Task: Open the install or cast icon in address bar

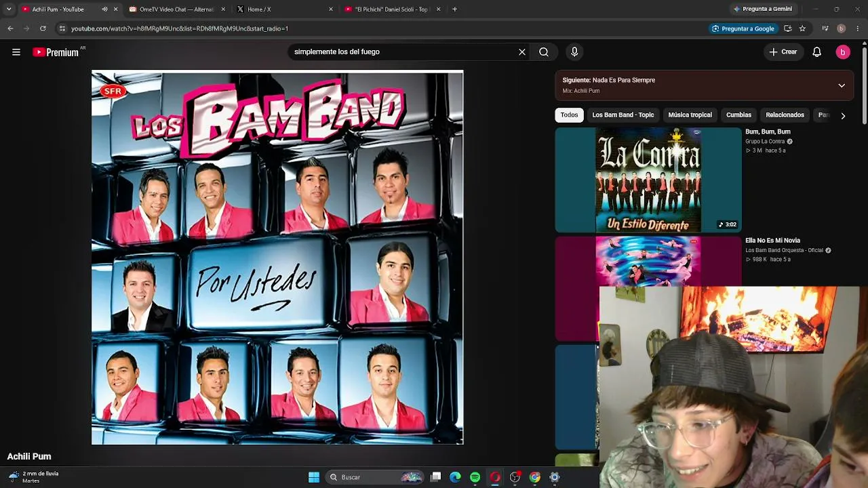Action: (x=787, y=28)
